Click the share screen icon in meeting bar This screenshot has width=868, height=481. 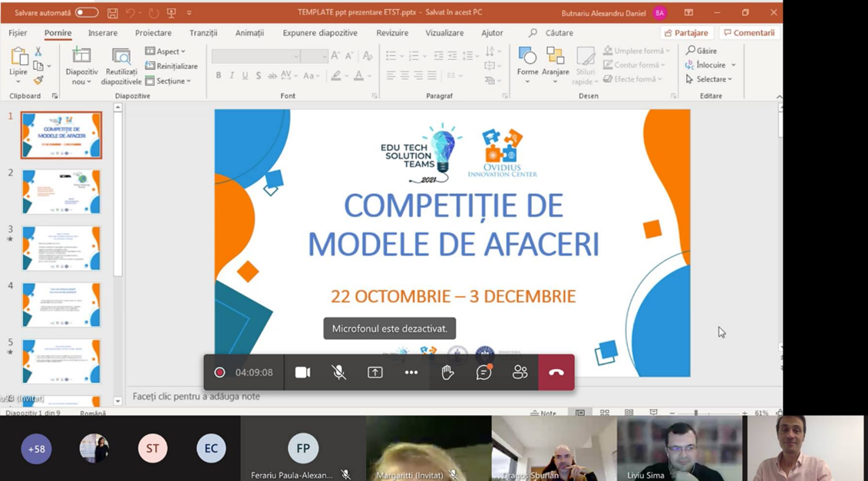click(375, 372)
